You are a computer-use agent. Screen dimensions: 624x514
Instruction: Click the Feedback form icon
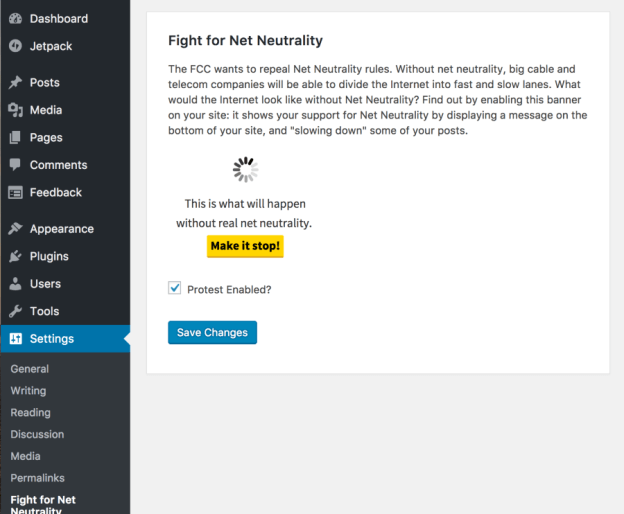(16, 193)
